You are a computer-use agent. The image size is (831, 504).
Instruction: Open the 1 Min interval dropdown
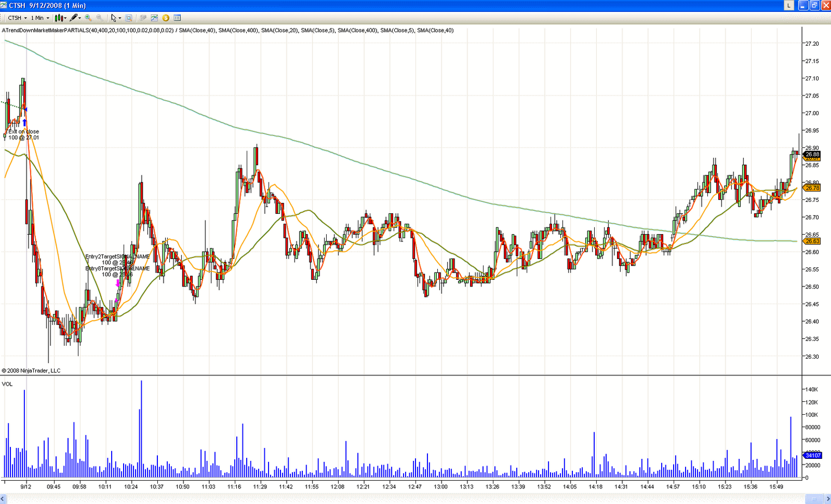click(40, 18)
